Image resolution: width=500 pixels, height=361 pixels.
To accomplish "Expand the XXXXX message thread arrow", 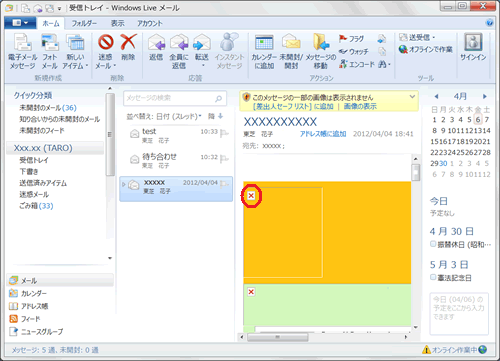I will (124, 184).
